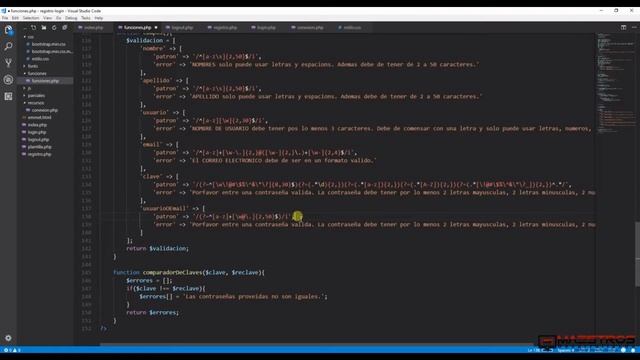The image size is (640, 360).
Task: Click the Split Editor icon
Action: click(x=623, y=27)
